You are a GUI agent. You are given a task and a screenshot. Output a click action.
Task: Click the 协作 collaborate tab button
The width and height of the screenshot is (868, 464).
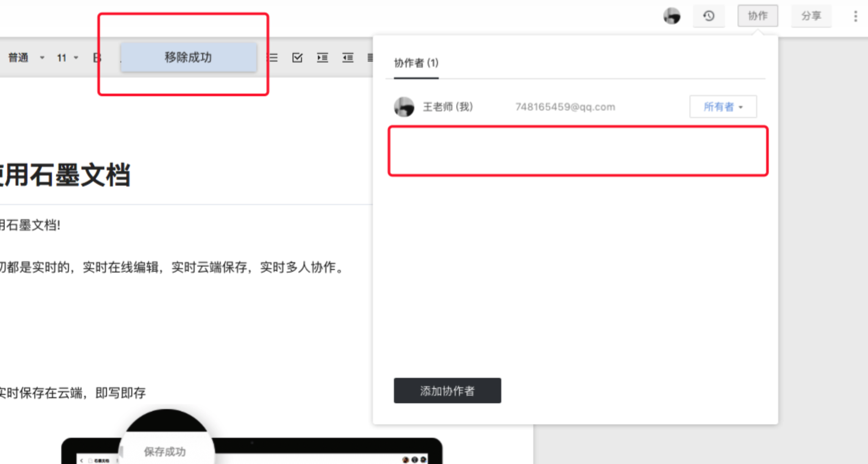(757, 16)
